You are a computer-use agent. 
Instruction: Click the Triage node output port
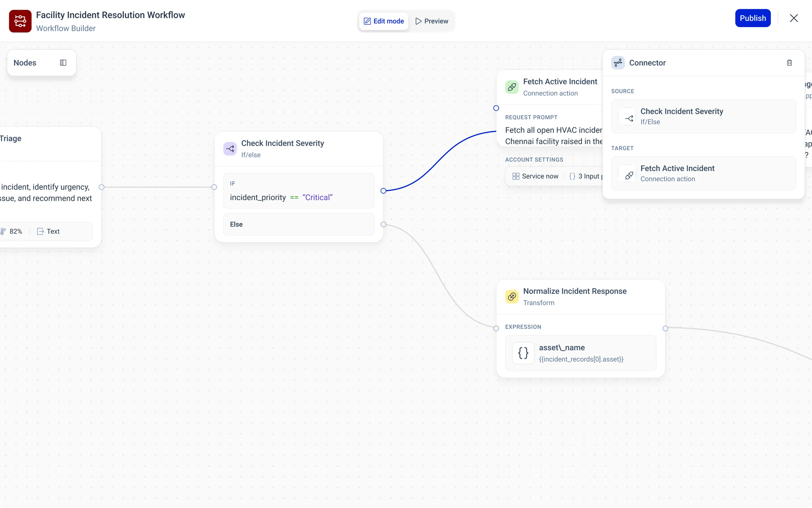pos(101,187)
